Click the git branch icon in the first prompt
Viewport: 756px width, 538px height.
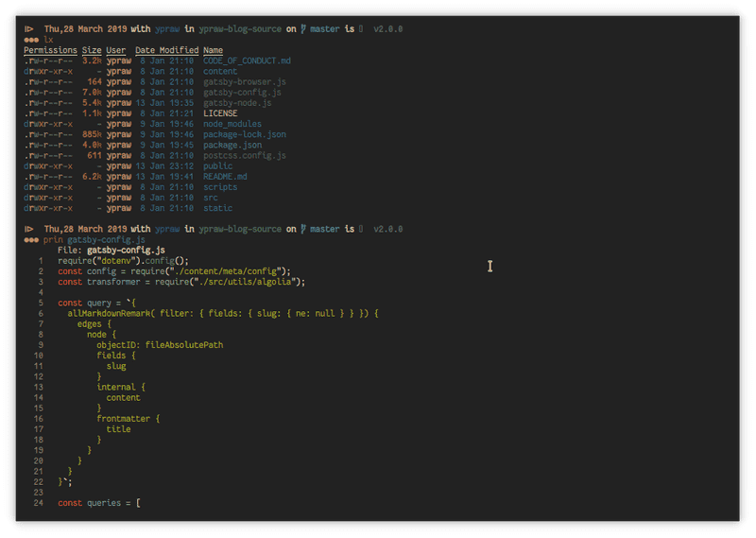(303, 29)
